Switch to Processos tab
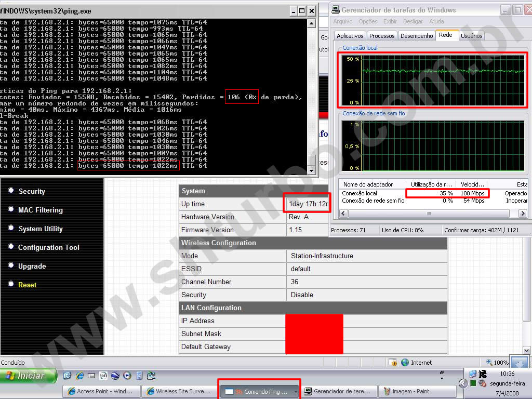Viewport: 532px width, 399px height. tap(382, 36)
